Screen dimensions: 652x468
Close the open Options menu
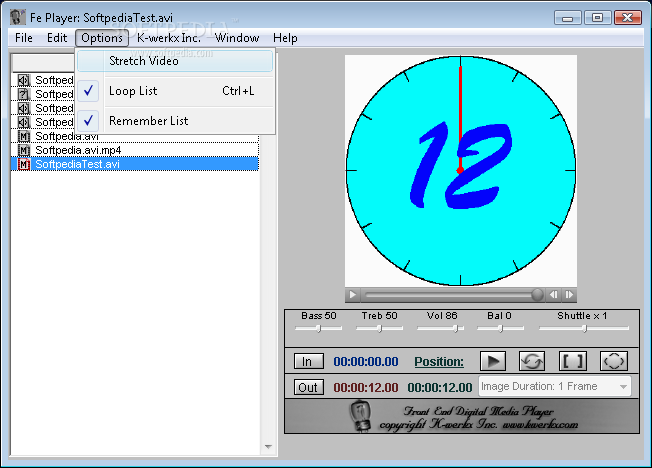pyautogui.click(x=102, y=38)
